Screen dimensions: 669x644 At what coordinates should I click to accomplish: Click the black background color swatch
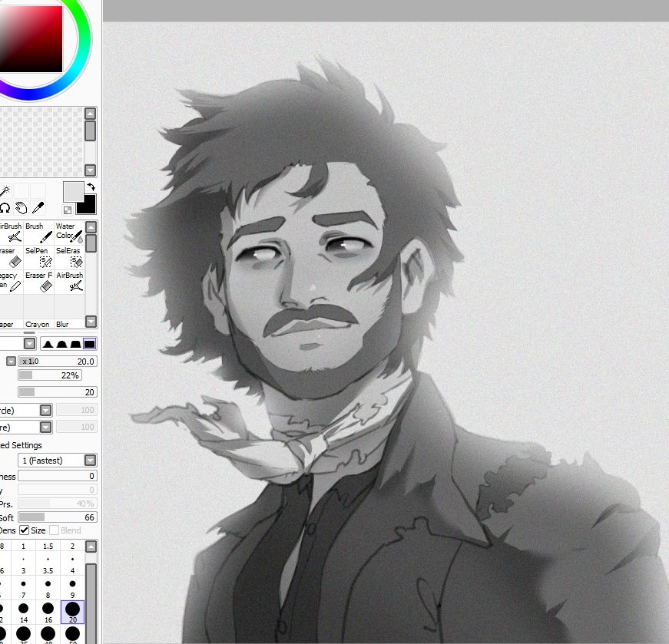[x=88, y=206]
